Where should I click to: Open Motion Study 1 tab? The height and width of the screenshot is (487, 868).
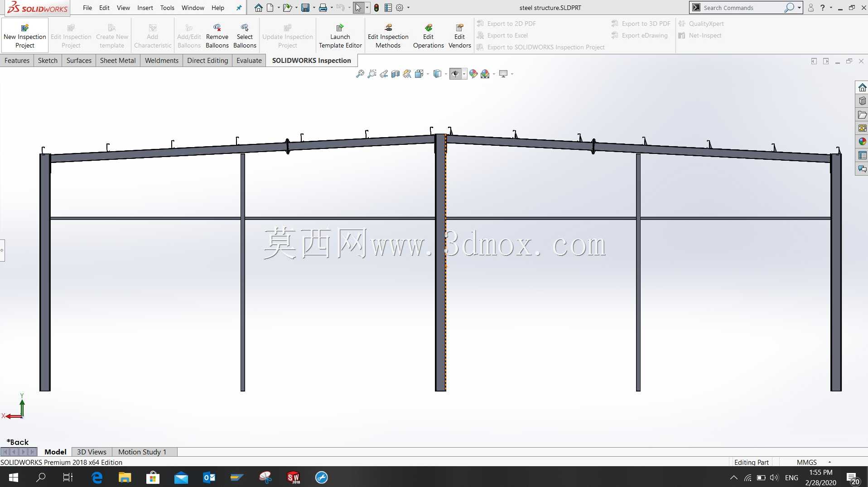[x=142, y=452]
